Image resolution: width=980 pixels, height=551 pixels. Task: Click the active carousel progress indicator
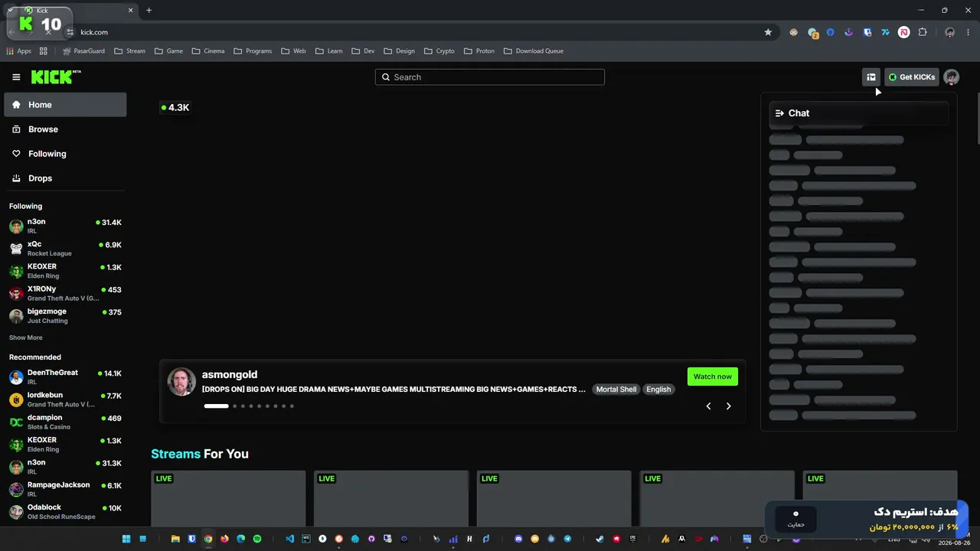pyautogui.click(x=216, y=406)
